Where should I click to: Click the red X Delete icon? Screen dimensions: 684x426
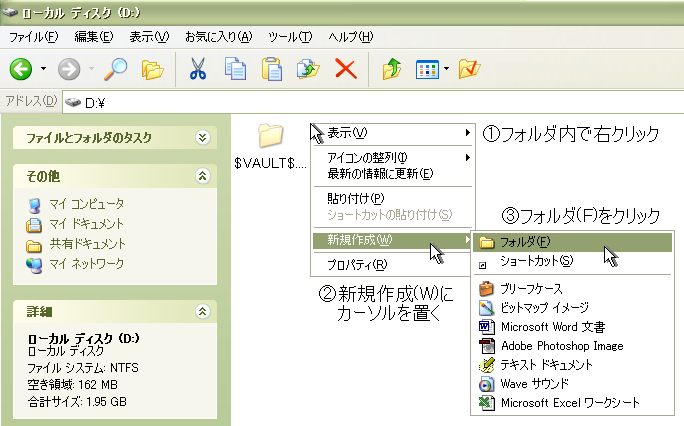pyautogui.click(x=345, y=69)
